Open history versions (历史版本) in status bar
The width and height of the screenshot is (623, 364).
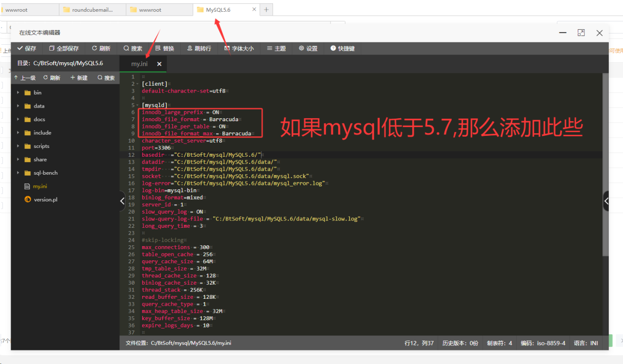pos(460,343)
